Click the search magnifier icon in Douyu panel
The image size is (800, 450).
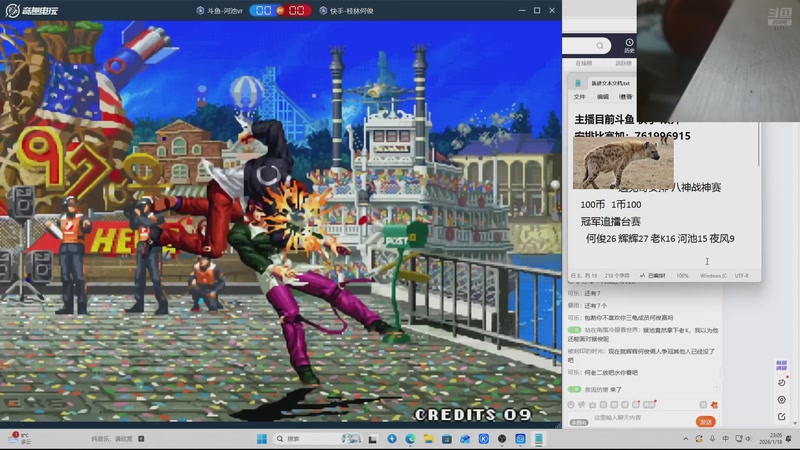pyautogui.click(x=600, y=46)
